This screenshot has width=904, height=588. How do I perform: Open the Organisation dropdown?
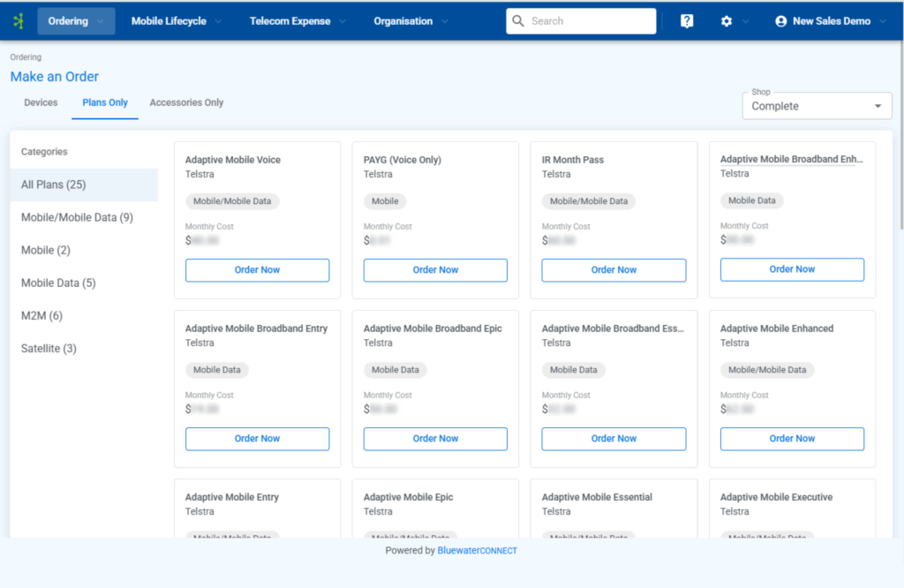(x=403, y=19)
